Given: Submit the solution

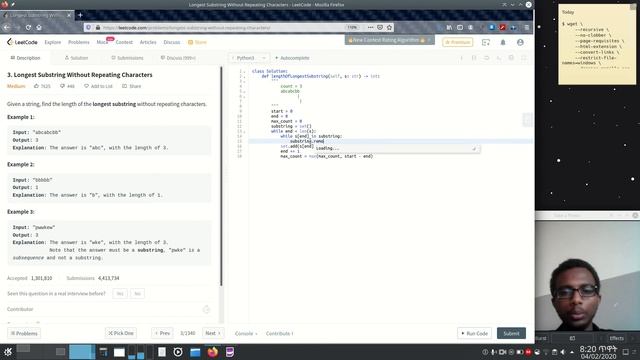Looking at the screenshot, I should pos(511,333).
